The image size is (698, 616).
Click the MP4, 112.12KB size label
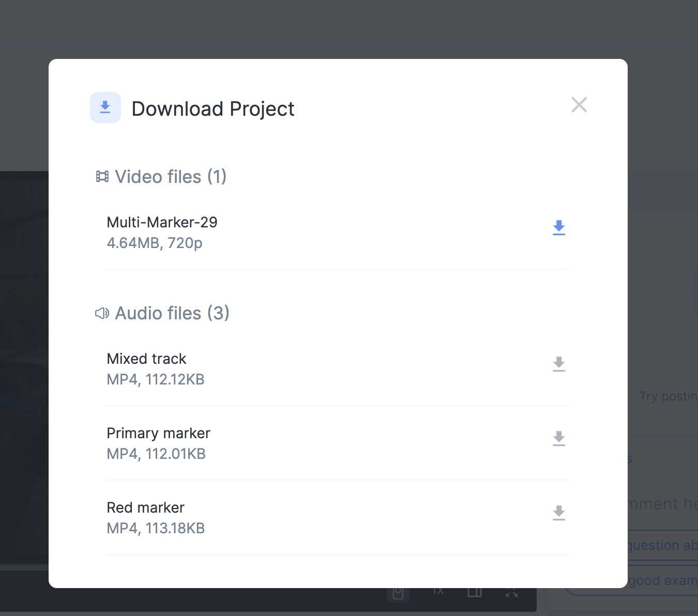click(155, 379)
